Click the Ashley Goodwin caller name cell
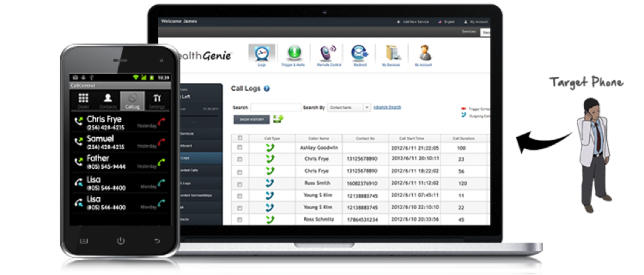The image size is (644, 275). tap(319, 148)
